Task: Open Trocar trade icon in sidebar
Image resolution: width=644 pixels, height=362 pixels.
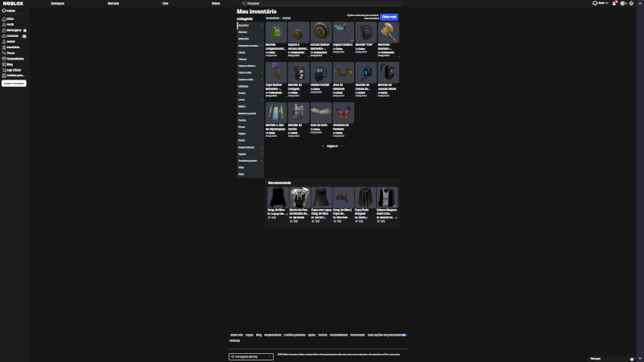Action: coord(4,53)
